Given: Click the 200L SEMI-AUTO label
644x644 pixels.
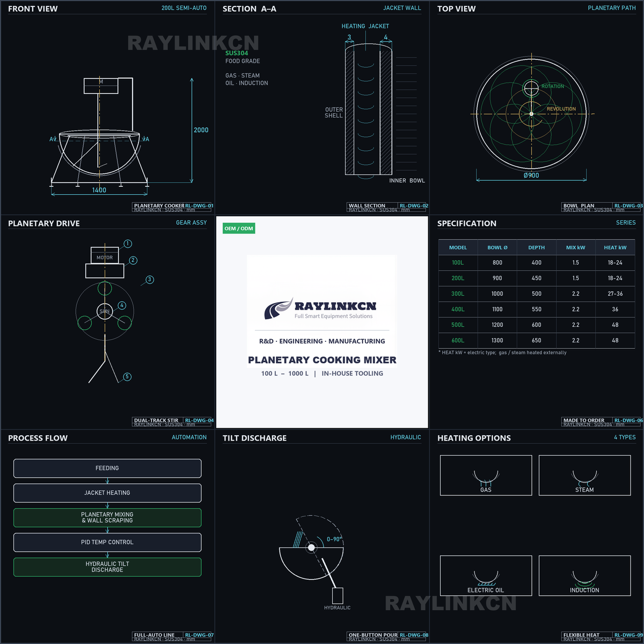Looking at the screenshot, I should pyautogui.click(x=184, y=8).
